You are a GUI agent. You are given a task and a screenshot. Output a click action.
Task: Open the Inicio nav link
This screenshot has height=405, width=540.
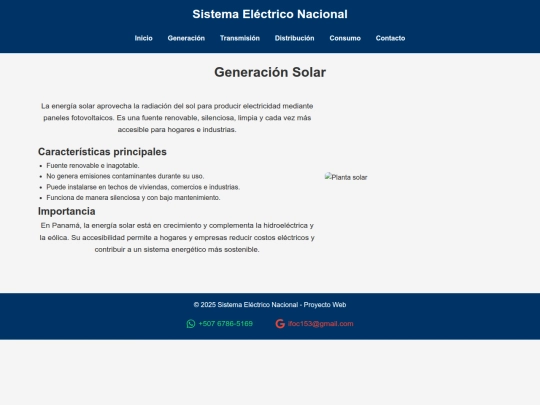click(144, 38)
